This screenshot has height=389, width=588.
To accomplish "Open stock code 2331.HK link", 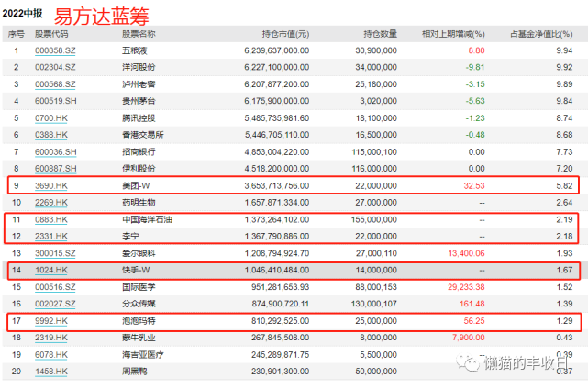I will (x=50, y=238).
